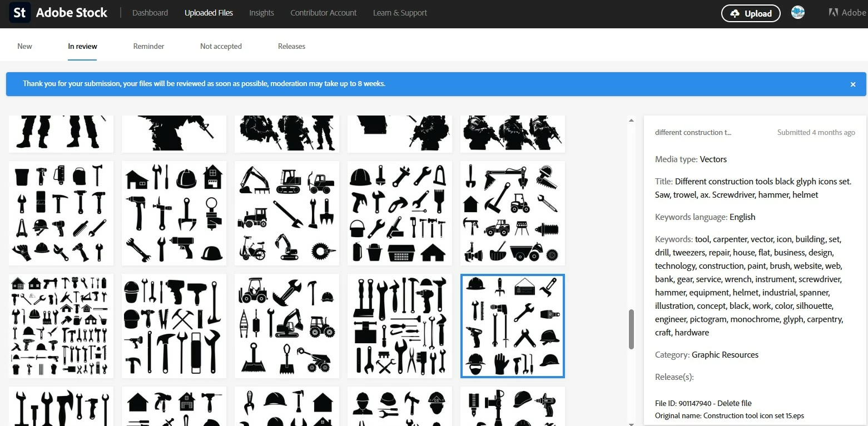Click the grid scrollbar thumb
The width and height of the screenshot is (868, 426).
click(631, 329)
